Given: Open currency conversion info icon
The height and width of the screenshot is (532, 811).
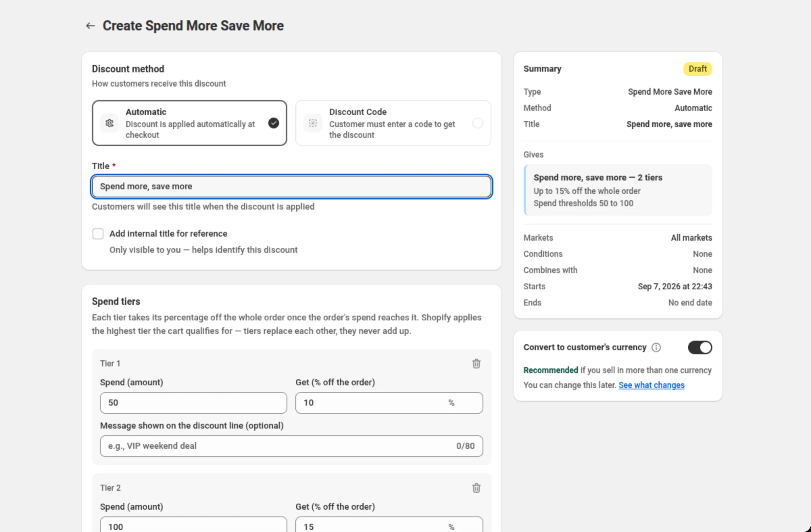Looking at the screenshot, I should [x=656, y=347].
